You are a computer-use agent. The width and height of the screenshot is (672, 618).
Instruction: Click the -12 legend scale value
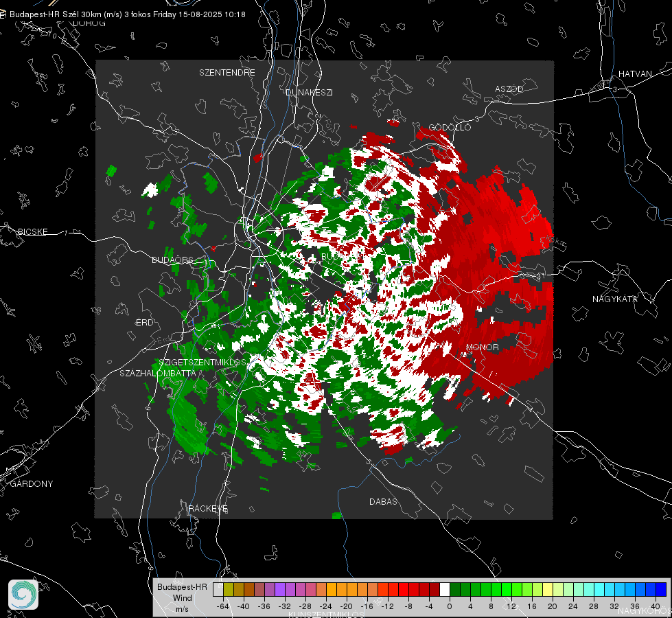coord(387,606)
